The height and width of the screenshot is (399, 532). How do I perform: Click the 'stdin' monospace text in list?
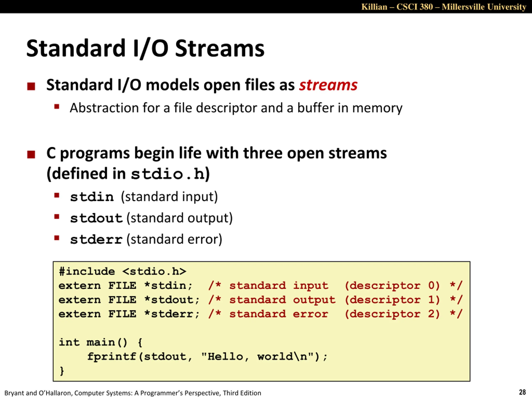[x=92, y=197]
